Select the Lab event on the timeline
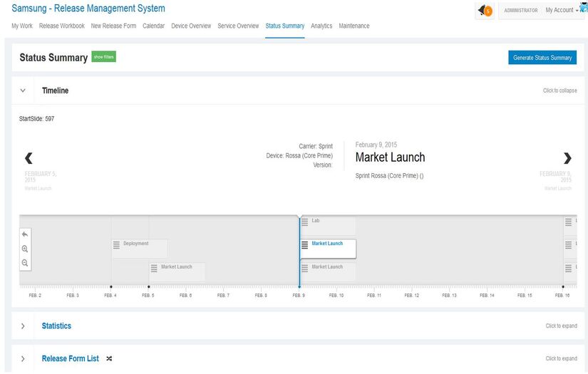 (x=328, y=225)
